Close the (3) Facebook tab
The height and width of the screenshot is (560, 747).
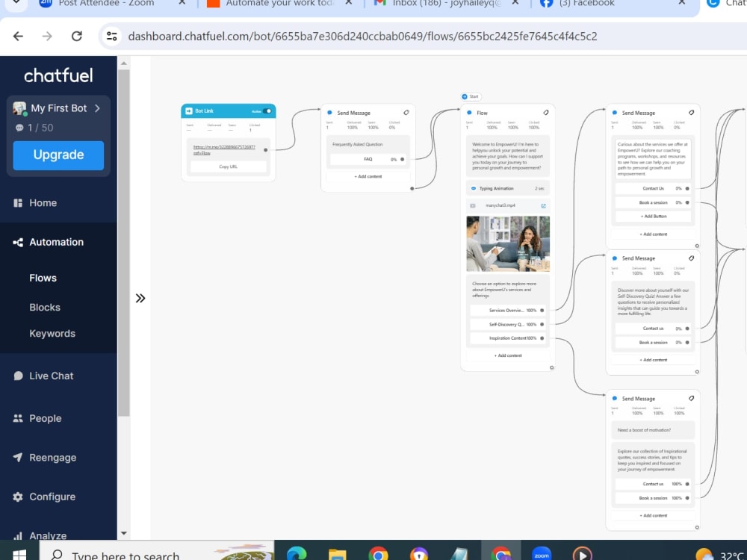tap(682, 3)
